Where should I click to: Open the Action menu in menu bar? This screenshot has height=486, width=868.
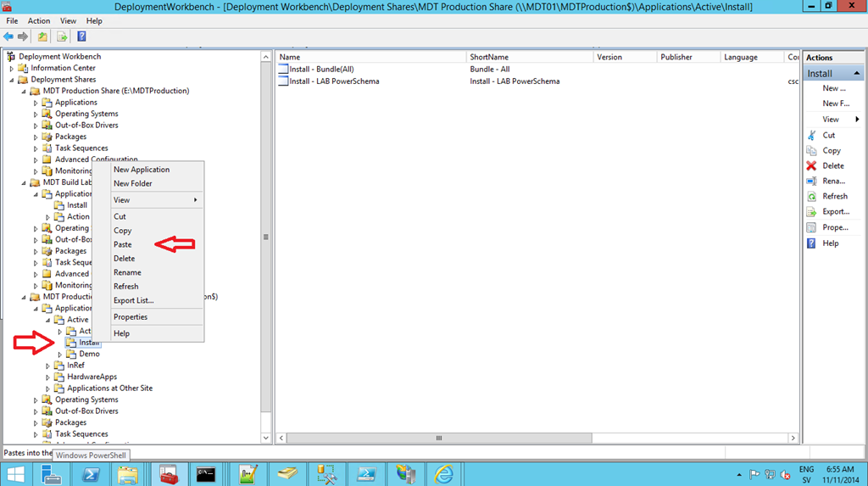click(39, 20)
